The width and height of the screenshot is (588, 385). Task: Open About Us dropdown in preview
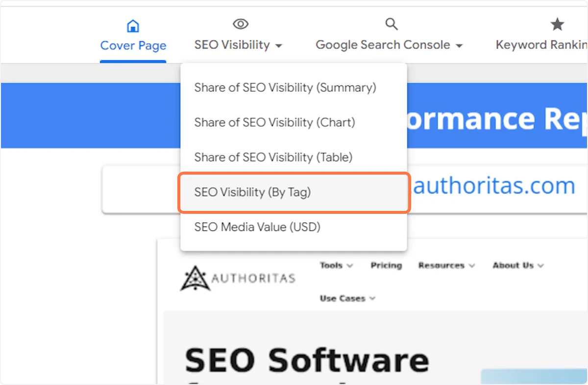click(x=540, y=266)
